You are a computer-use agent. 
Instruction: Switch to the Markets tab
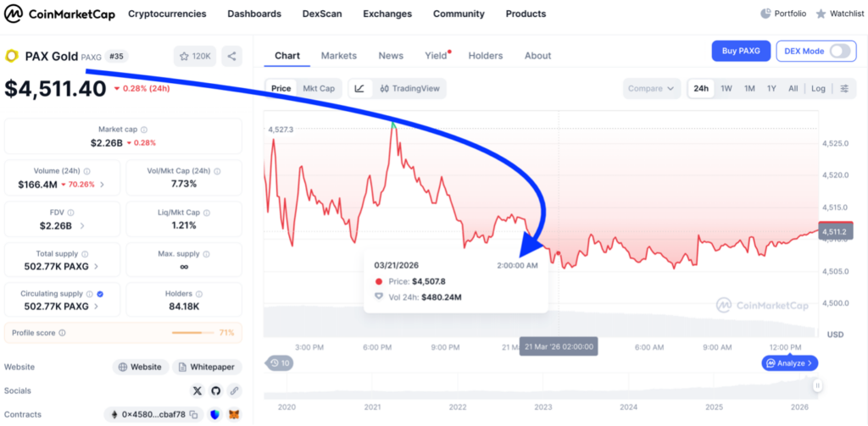[x=338, y=56]
